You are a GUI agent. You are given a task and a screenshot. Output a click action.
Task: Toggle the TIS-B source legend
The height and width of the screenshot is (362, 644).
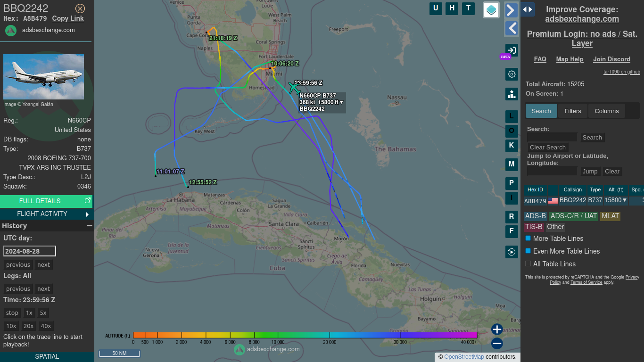tap(534, 227)
